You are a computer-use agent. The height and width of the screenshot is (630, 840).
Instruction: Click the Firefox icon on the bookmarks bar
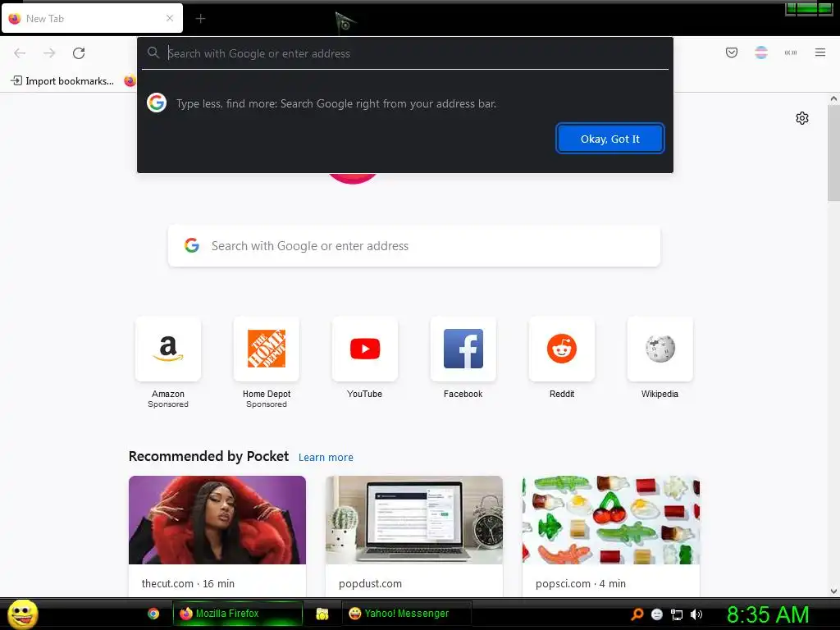coord(130,81)
